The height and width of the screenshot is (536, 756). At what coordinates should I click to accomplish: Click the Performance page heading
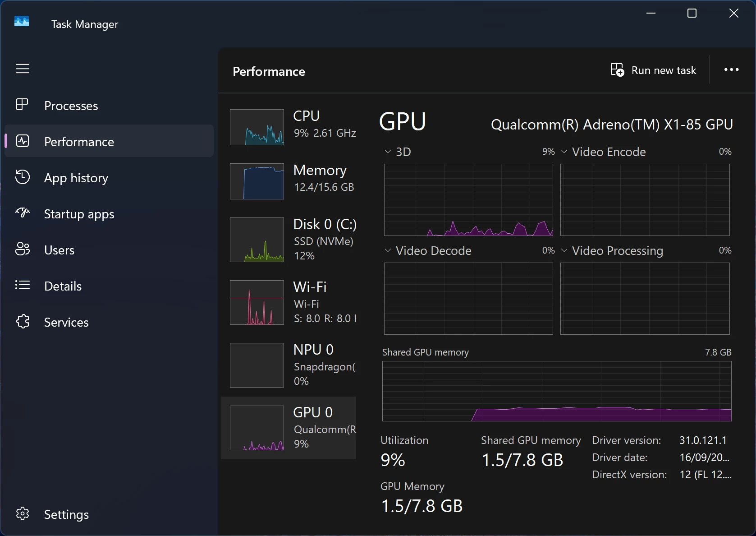269,71
